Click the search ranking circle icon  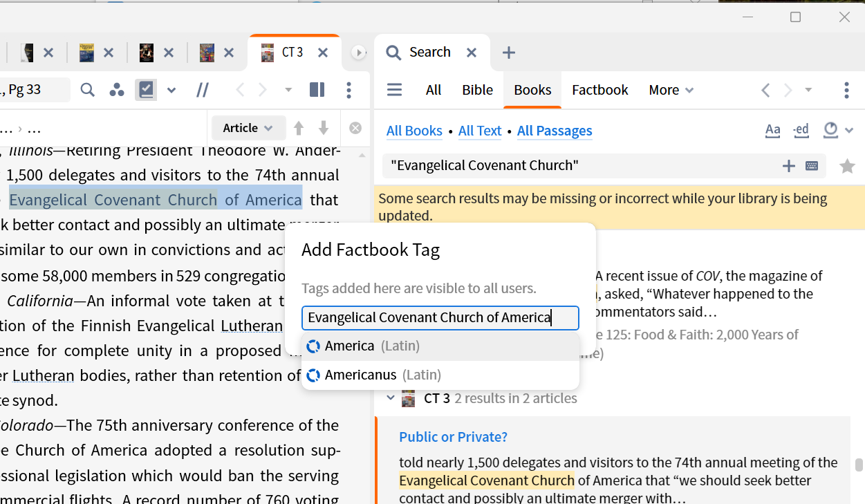click(831, 130)
